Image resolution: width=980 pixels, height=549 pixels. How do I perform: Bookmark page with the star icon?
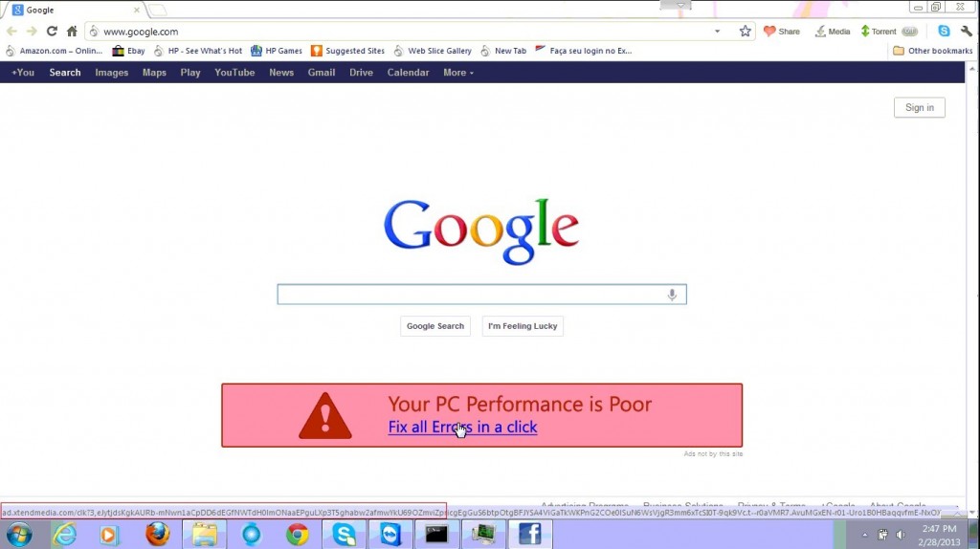745,32
